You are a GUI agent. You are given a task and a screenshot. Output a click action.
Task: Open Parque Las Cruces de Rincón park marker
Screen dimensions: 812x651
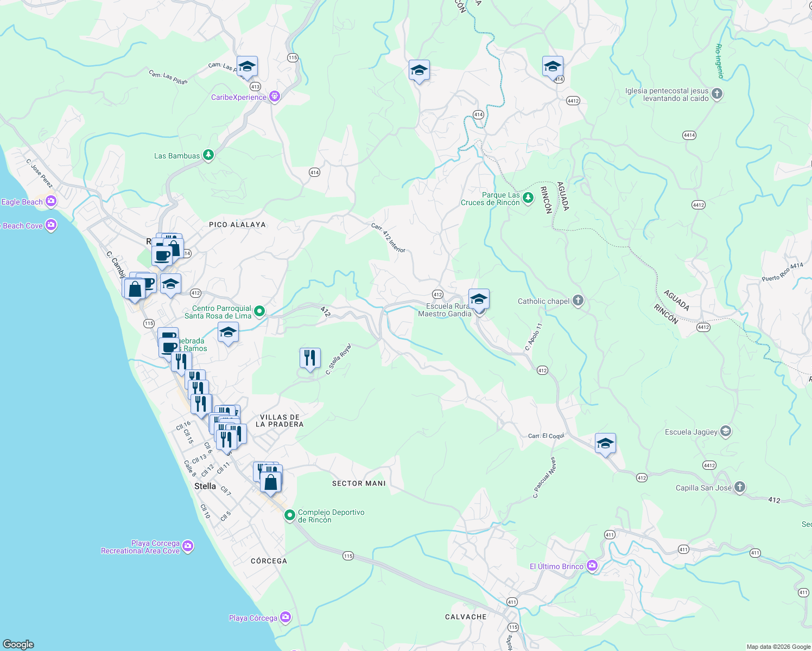(x=527, y=197)
